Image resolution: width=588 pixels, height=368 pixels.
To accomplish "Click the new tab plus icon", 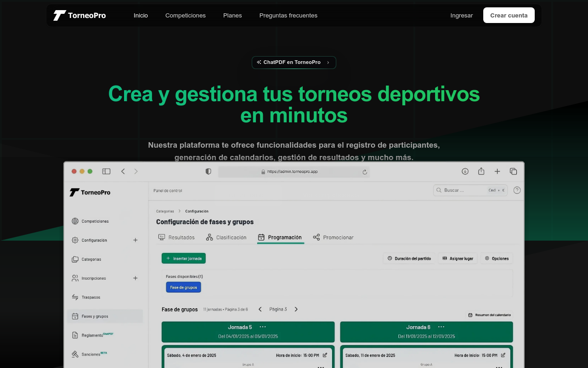I will (x=497, y=171).
